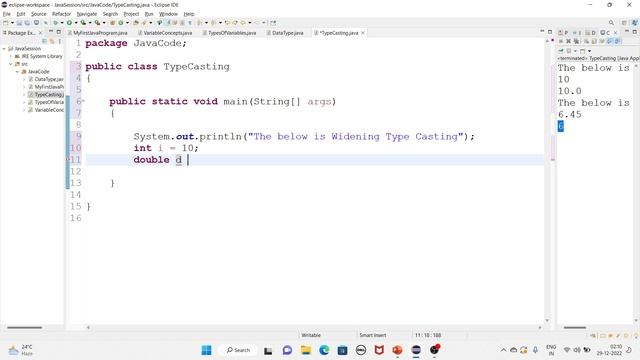Minimize the Package Explorer view
Image resolution: width=640 pixels, height=360 pixels.
[51, 31]
